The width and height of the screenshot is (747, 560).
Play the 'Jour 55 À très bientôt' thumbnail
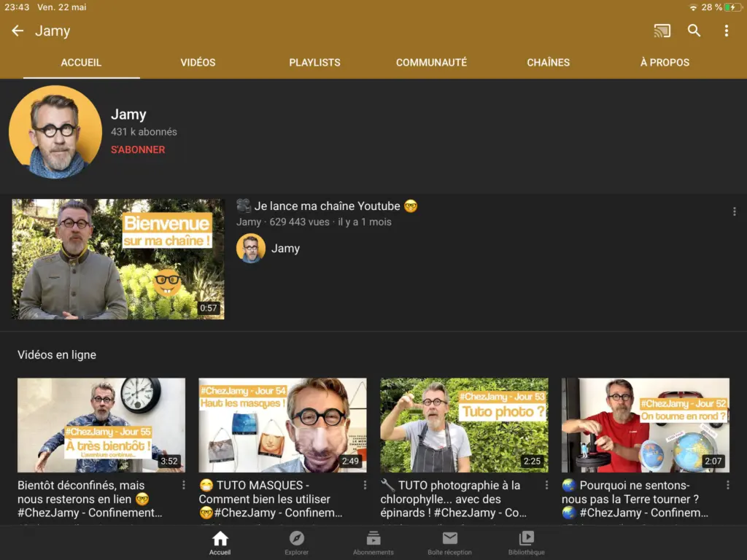(x=101, y=425)
